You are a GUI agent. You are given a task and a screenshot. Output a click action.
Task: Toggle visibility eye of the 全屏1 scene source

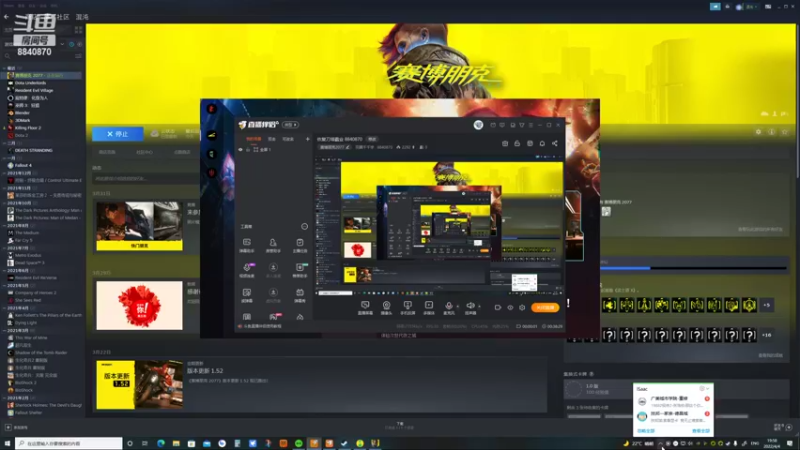pos(240,150)
